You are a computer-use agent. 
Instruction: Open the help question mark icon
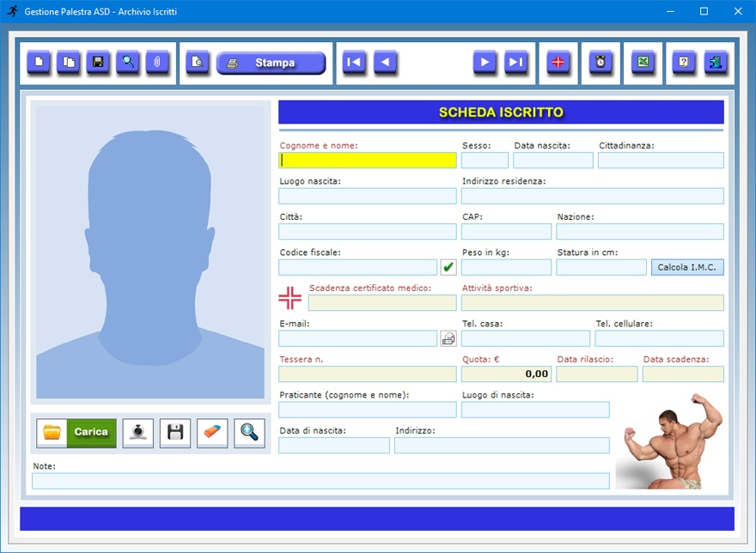[684, 62]
